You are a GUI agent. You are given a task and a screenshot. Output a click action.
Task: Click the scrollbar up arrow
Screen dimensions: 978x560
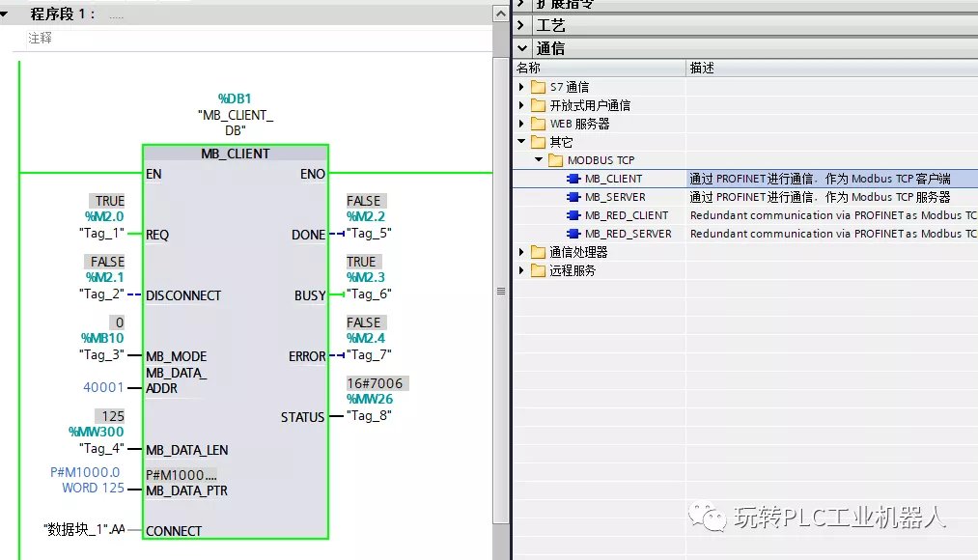coord(501,13)
